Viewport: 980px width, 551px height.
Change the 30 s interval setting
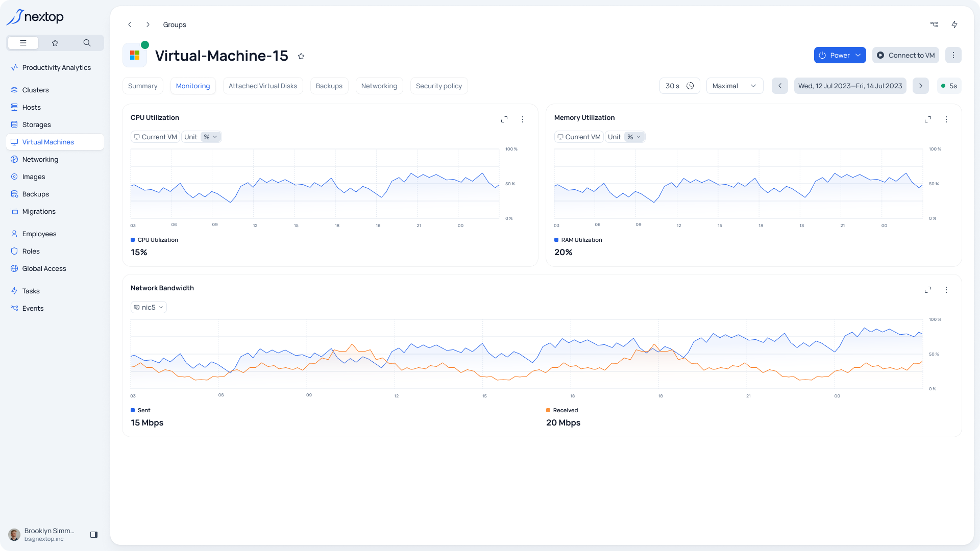click(x=680, y=86)
